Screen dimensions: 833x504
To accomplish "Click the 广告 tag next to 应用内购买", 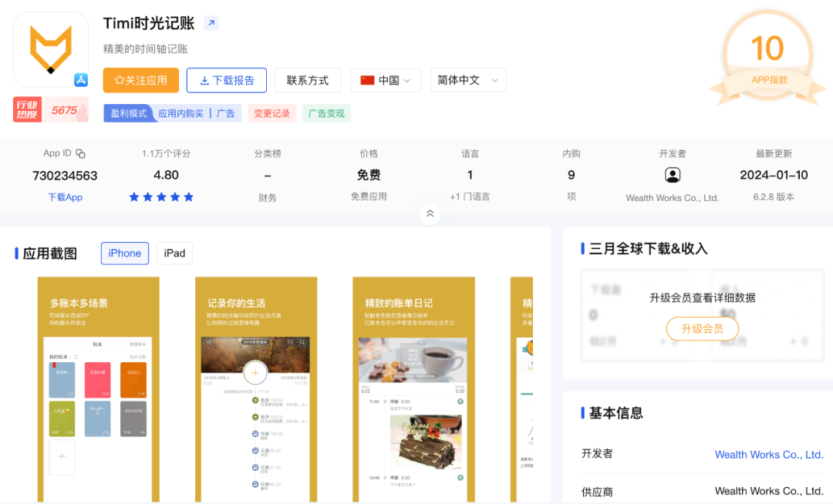I will [226, 113].
